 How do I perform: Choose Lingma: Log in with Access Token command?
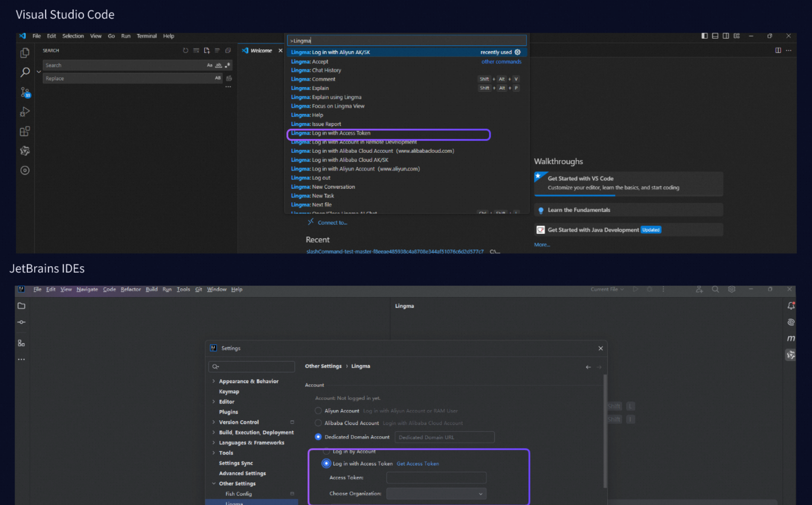[331, 133]
